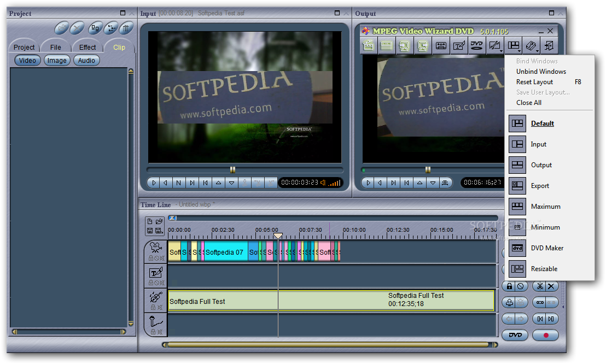Image resolution: width=606 pixels, height=364 pixels.
Task: Click the new project icon in timeline
Action: 150,221
